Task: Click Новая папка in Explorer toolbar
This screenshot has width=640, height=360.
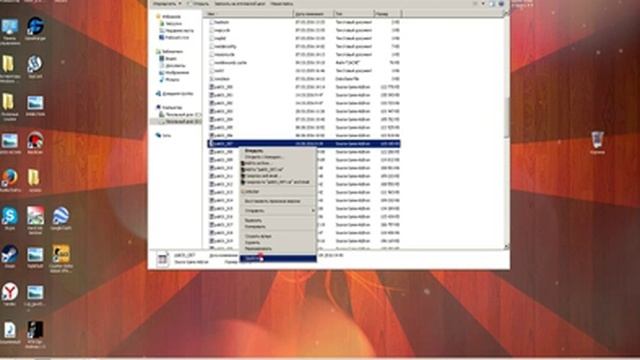Action: pyautogui.click(x=281, y=4)
